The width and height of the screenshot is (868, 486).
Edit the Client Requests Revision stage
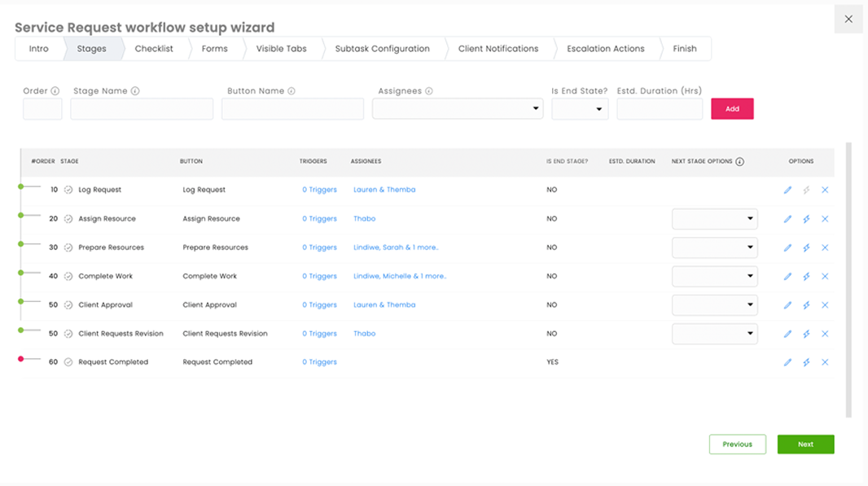(x=787, y=334)
